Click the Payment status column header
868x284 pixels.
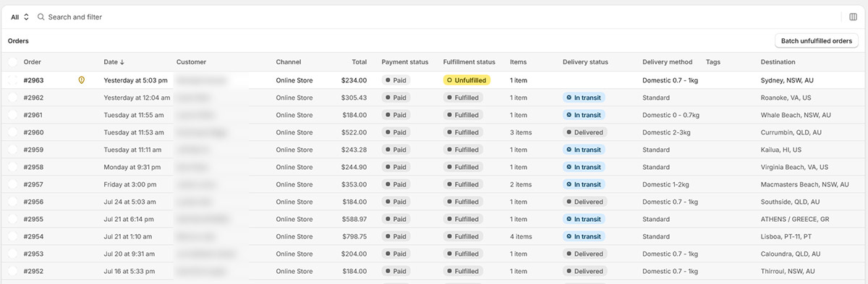click(404, 62)
